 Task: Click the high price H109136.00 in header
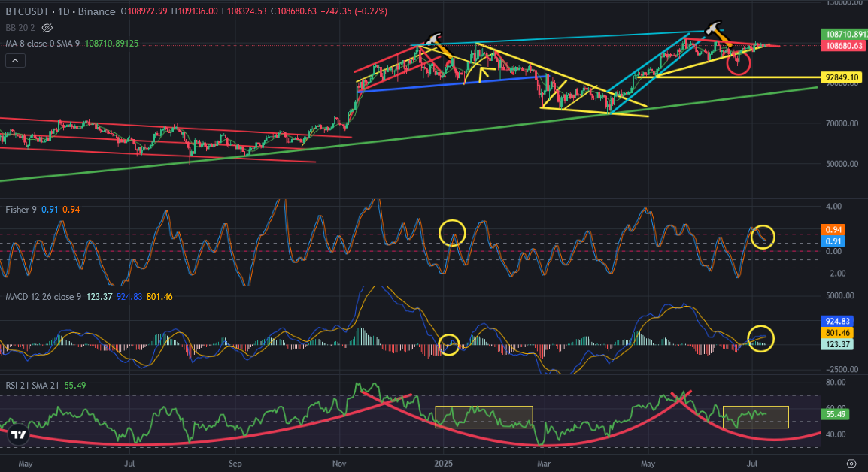[194, 11]
